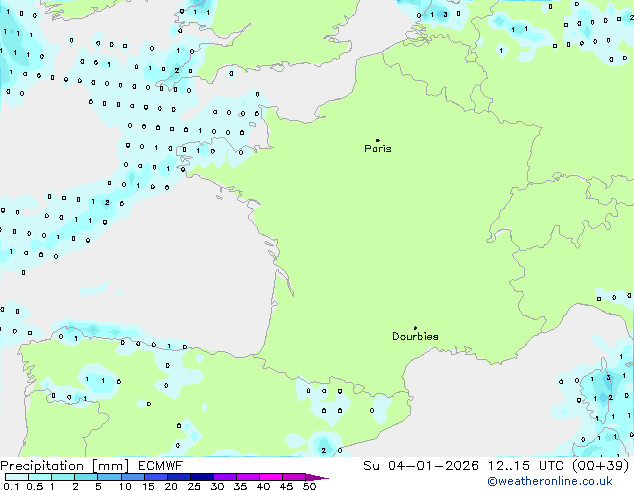The height and width of the screenshot is (490, 634).
Task: Click the 50 value on legend scale
Action: (309, 487)
